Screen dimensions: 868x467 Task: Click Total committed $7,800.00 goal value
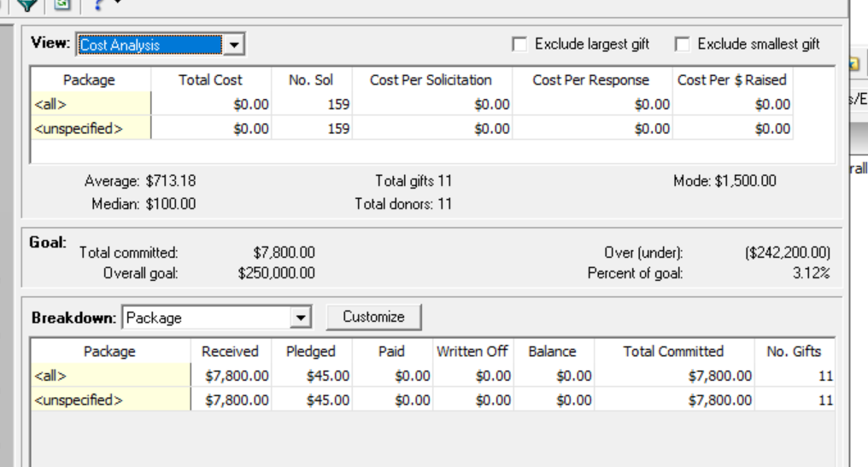click(284, 253)
